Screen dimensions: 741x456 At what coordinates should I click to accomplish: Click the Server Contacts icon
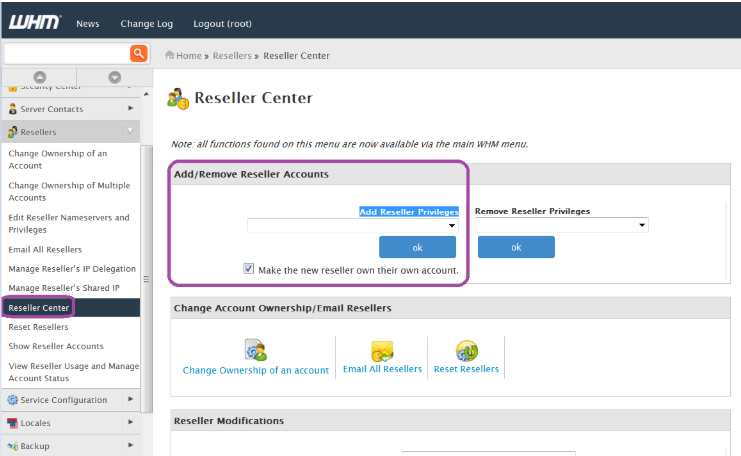coord(13,109)
